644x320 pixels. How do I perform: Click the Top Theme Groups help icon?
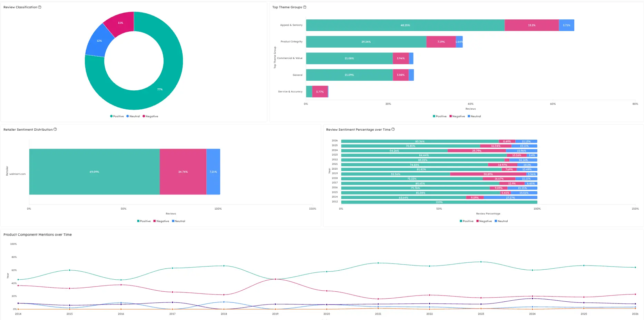[x=305, y=7]
